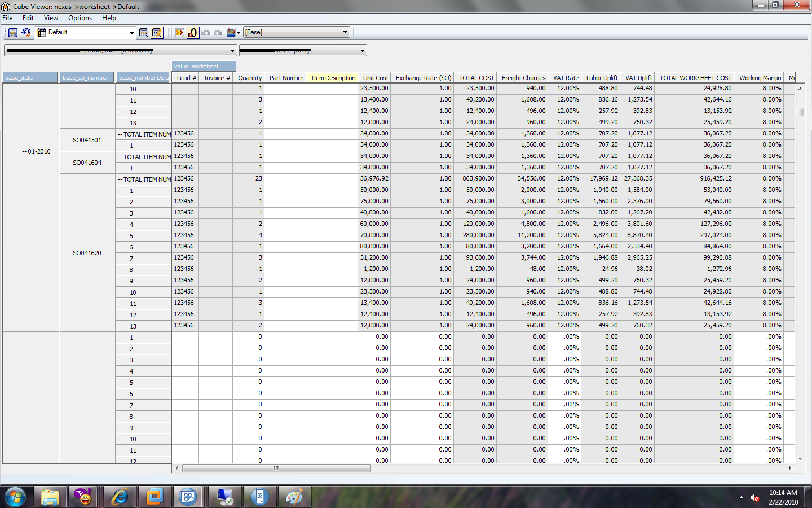Click the Save View icon
Image resolution: width=812 pixels, height=508 pixels.
[x=13, y=33]
